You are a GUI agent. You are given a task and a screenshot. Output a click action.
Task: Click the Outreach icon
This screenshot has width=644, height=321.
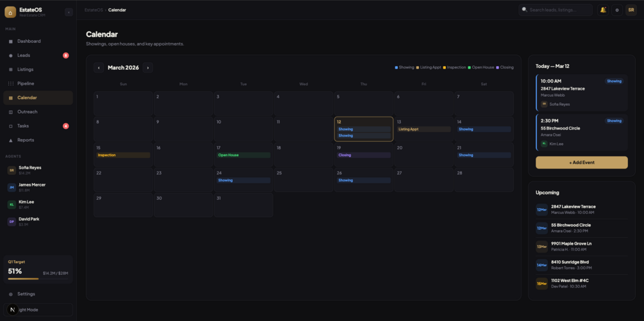coord(11,112)
